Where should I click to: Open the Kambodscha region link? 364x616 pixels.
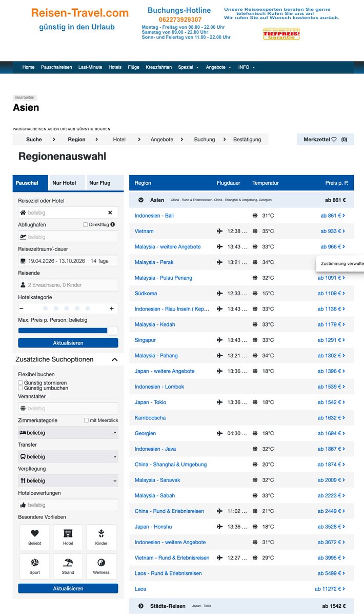click(x=150, y=418)
